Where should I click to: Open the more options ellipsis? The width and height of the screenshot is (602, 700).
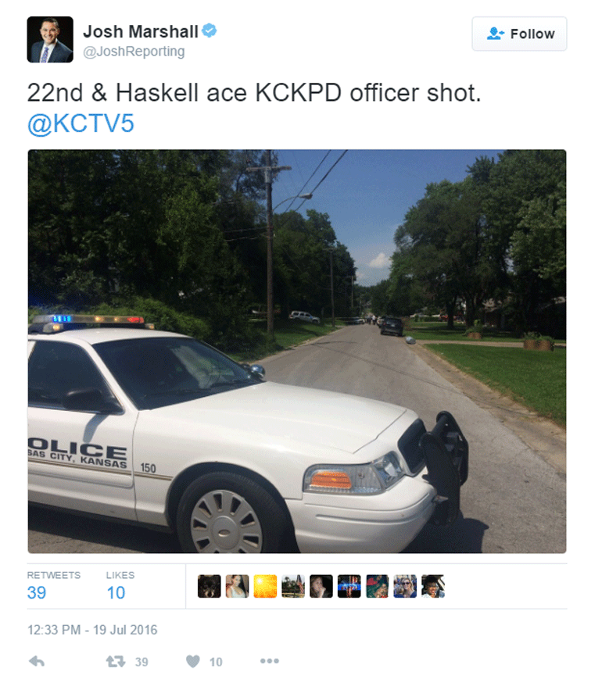pos(270,661)
